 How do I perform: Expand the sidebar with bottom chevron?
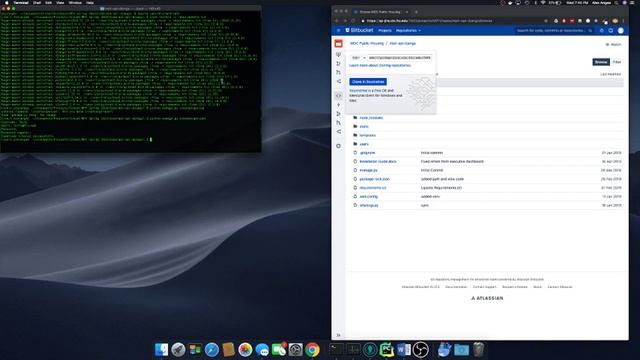pos(338,335)
